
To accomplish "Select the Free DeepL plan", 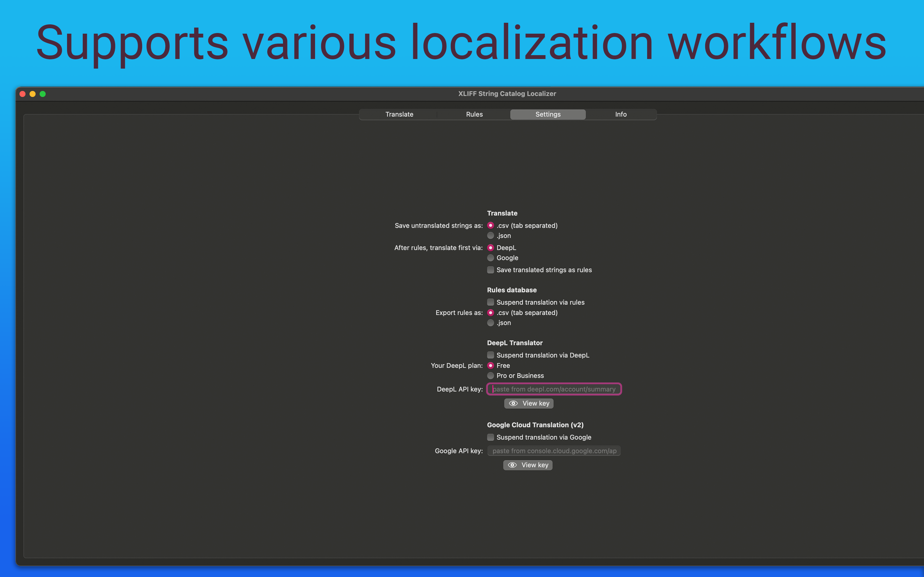I will (x=491, y=365).
